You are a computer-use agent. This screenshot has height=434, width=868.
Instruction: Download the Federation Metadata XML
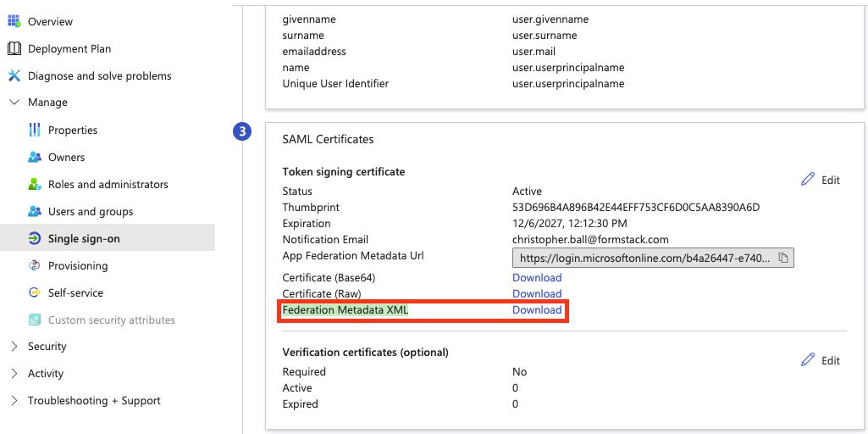coord(537,310)
